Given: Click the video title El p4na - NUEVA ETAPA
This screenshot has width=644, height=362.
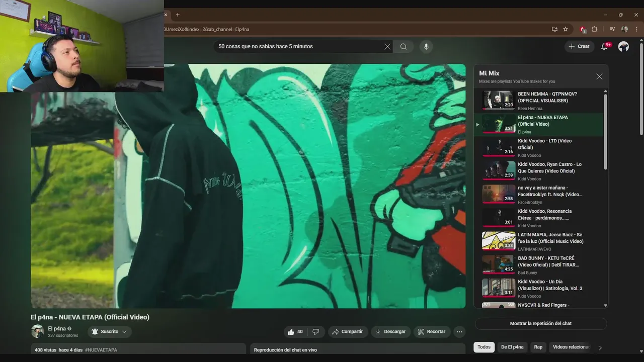Looking at the screenshot, I should tap(90, 317).
